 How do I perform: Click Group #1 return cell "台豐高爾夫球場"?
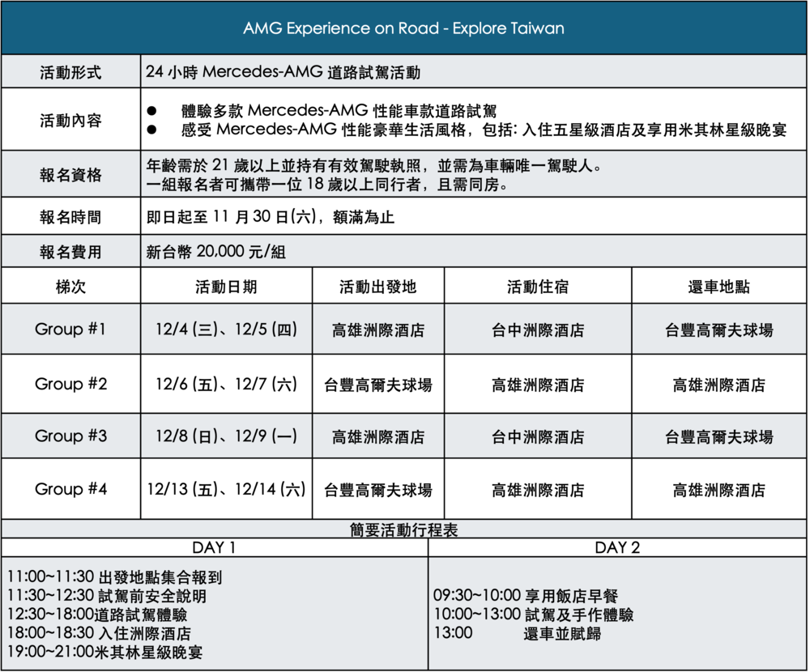tap(718, 330)
